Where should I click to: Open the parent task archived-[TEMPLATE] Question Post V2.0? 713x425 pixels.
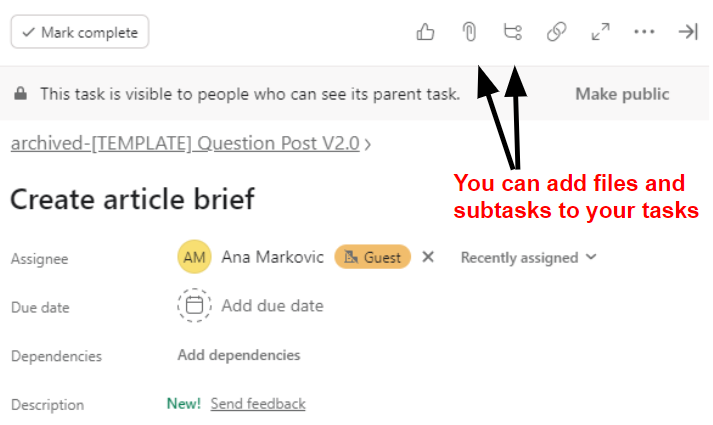[x=185, y=144]
